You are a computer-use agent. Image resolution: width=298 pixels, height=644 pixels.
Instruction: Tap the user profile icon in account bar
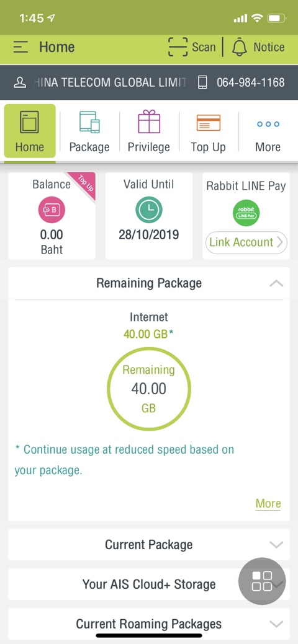pyautogui.click(x=20, y=82)
